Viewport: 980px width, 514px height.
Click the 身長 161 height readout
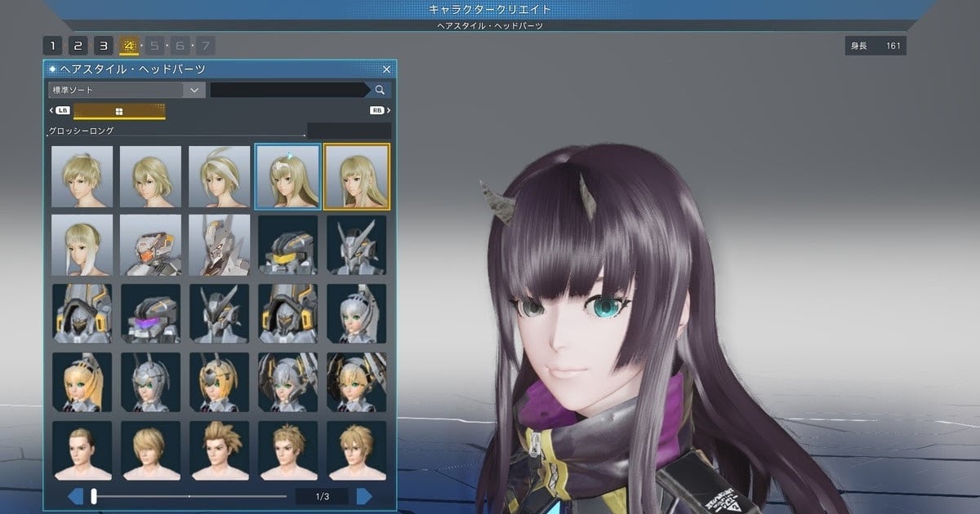(875, 46)
